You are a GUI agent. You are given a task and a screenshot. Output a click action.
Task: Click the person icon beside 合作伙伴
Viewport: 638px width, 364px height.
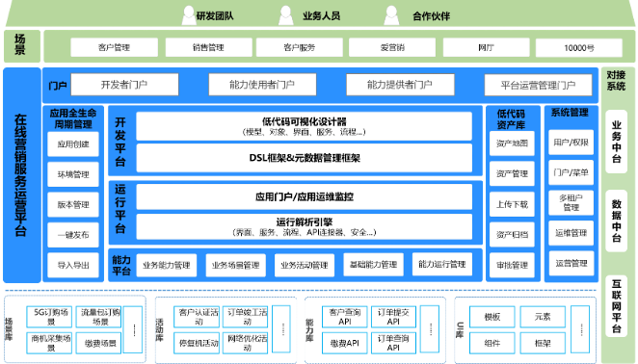(x=391, y=15)
